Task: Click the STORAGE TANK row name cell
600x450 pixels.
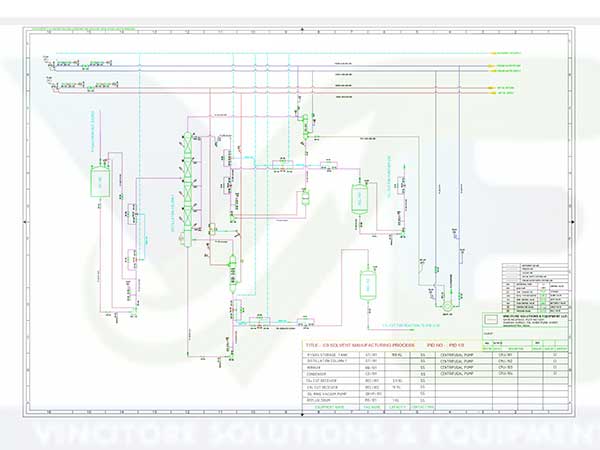Action: (x=331, y=355)
